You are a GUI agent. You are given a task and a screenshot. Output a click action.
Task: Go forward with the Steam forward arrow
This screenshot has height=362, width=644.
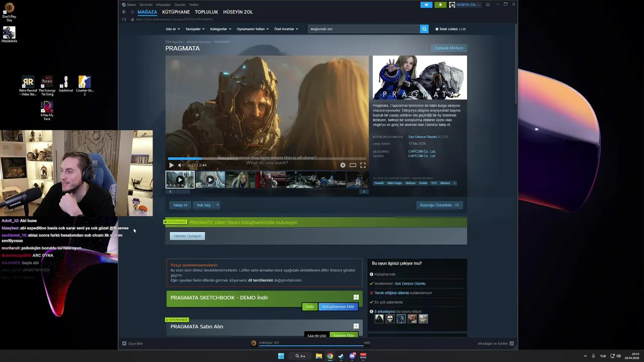tap(132, 12)
